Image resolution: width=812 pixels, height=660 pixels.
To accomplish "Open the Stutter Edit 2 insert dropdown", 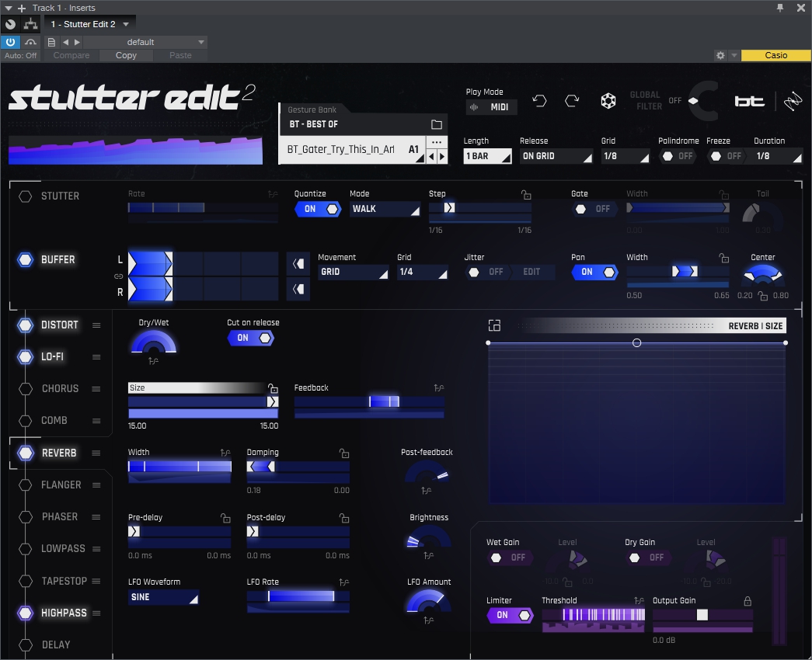I will [90, 24].
